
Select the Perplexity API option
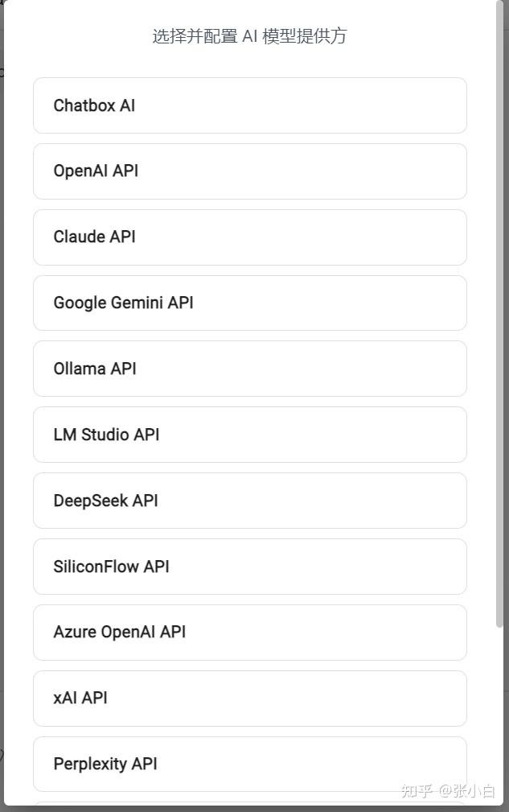[x=250, y=764]
